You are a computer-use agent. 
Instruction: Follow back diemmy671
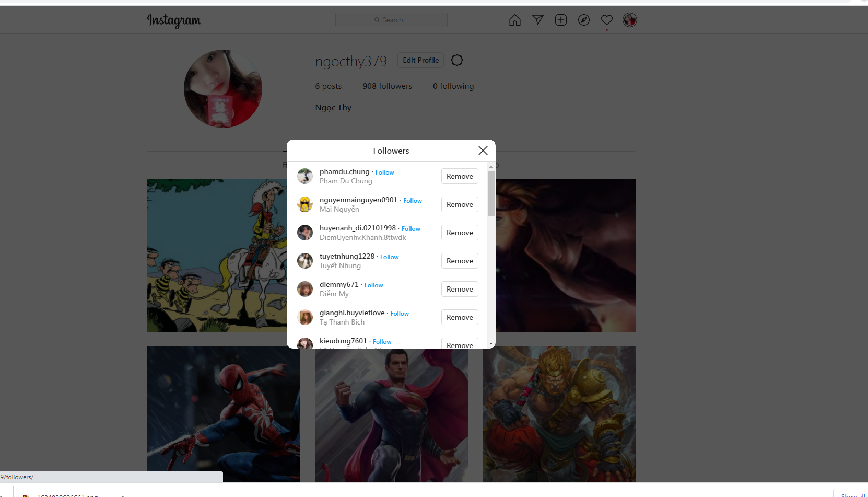point(373,285)
